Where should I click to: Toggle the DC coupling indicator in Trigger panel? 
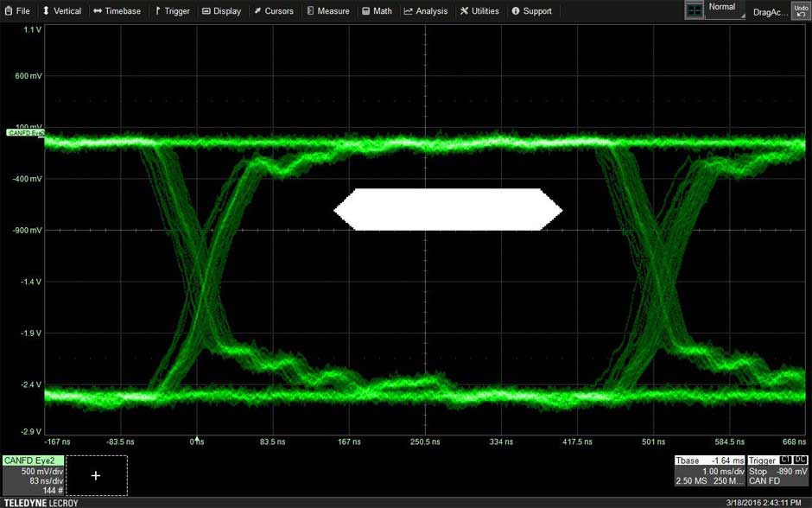800,460
